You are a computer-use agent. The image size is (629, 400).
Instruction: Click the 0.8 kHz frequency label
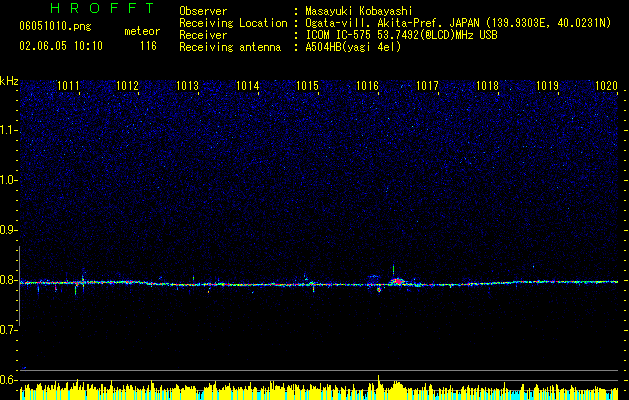pyautogui.click(x=8, y=280)
